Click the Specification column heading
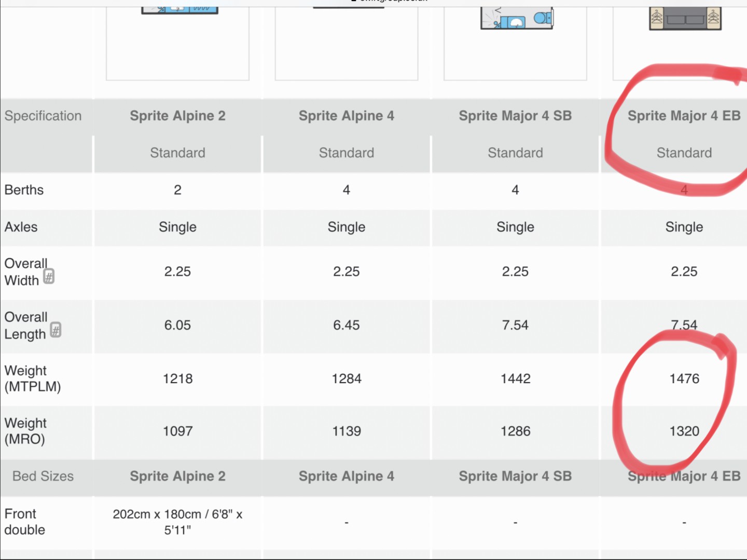The image size is (747, 560). (x=43, y=116)
